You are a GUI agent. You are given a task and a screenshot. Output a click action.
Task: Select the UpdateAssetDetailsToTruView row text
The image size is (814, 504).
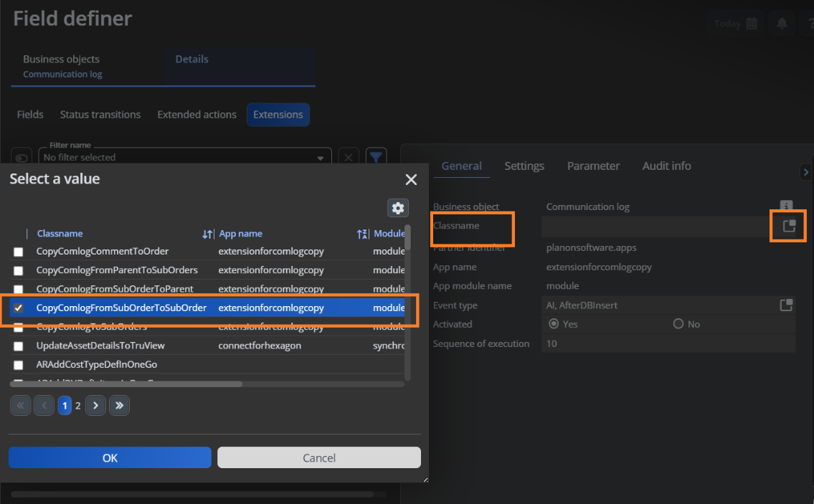coord(100,346)
